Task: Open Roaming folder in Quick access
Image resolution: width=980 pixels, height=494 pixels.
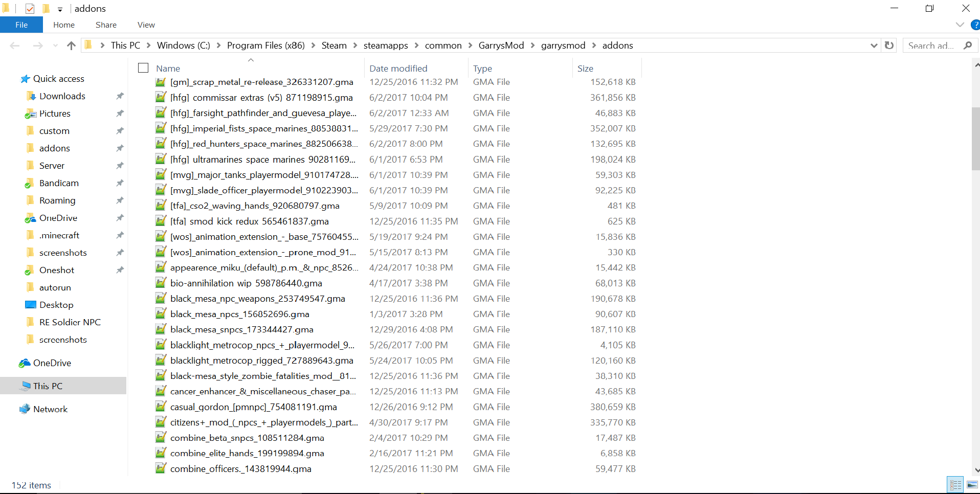Action: tap(57, 200)
